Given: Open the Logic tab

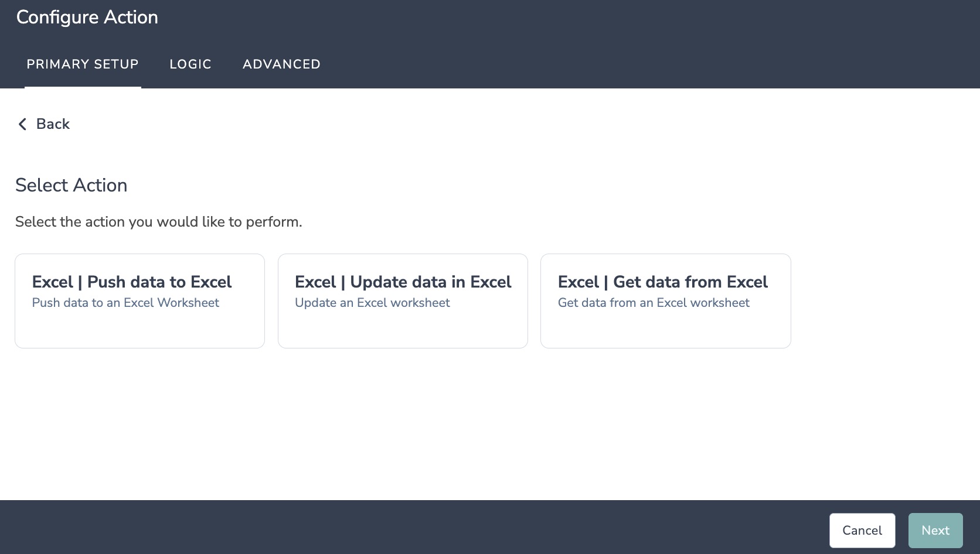Looking at the screenshot, I should 190,64.
